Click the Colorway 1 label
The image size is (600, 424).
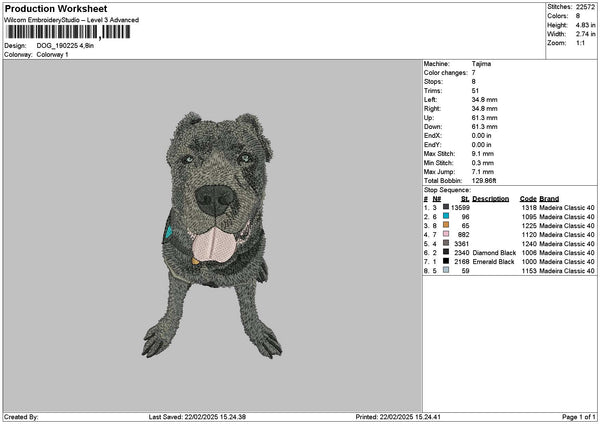point(54,54)
